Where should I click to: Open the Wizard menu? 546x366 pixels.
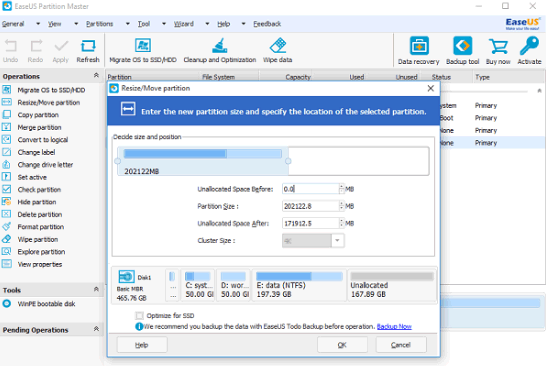(x=184, y=24)
